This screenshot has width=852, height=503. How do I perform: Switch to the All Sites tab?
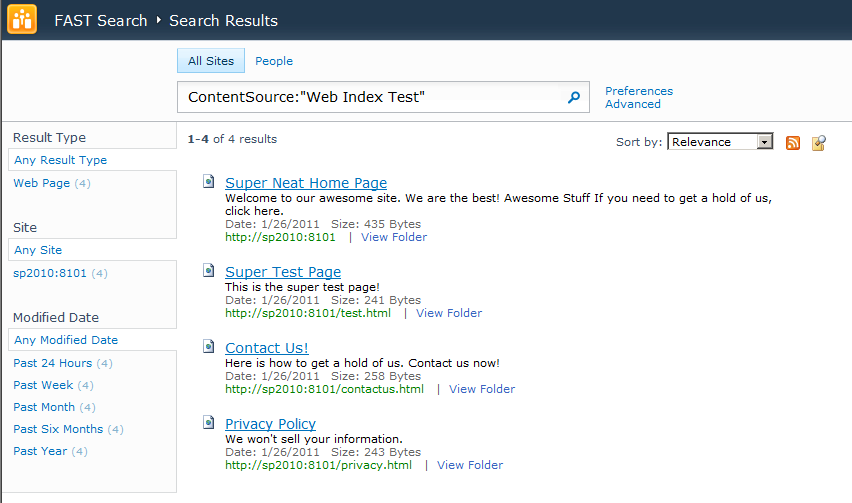pos(211,61)
